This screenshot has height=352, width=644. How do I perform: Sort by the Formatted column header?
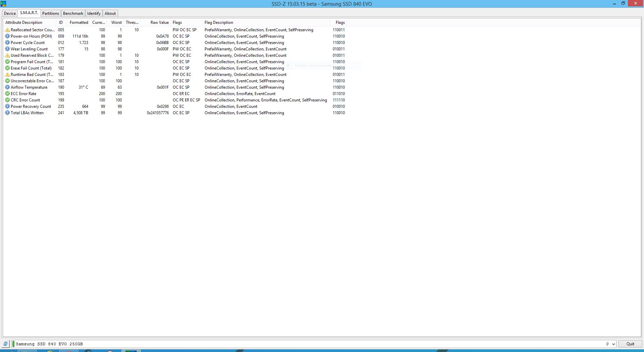point(79,23)
